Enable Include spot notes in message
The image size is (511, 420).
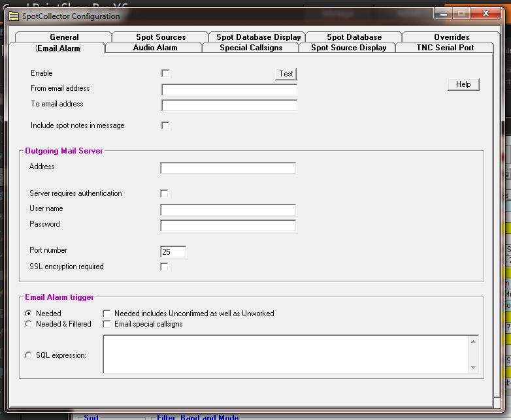click(x=165, y=125)
